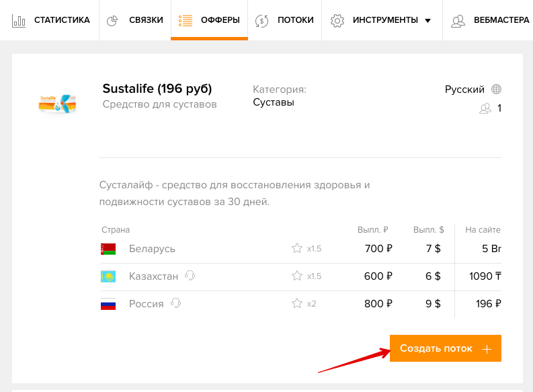Click the 7 $ payout value
The height and width of the screenshot is (392, 533).
[434, 249]
